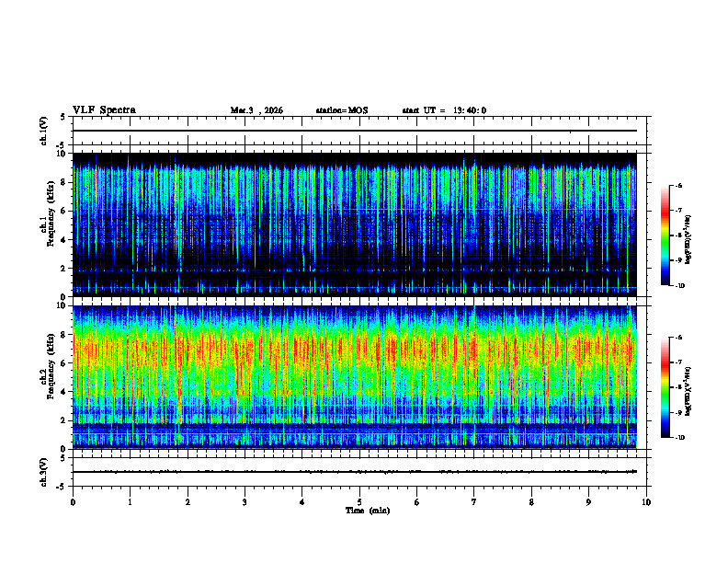Click the "-6" label on ch.1 color bar

[678, 185]
